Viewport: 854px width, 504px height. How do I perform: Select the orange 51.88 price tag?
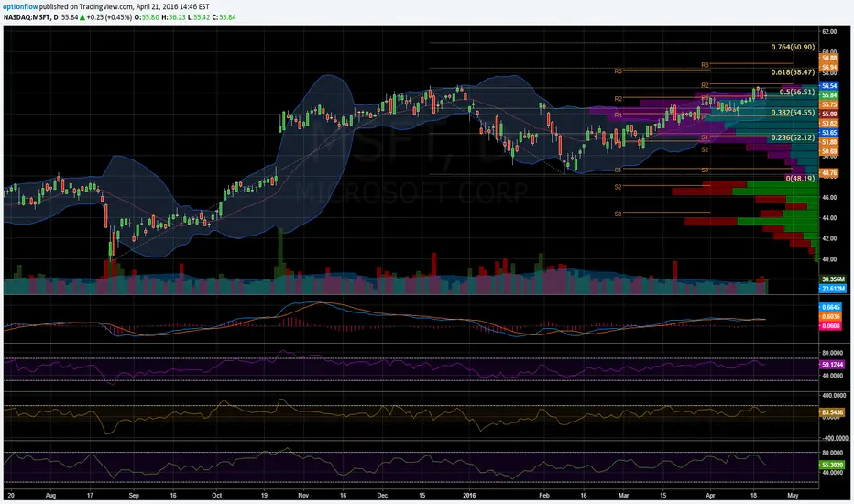pyautogui.click(x=829, y=142)
